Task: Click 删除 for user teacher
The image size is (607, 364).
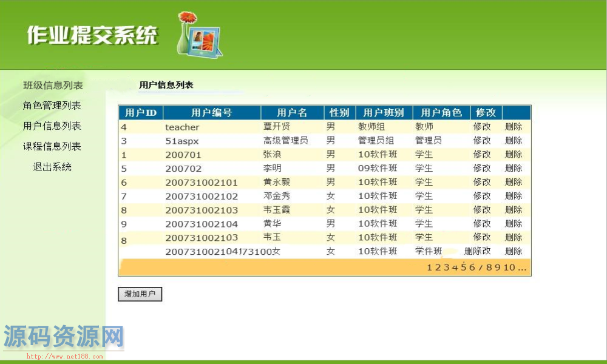Action: [x=514, y=127]
